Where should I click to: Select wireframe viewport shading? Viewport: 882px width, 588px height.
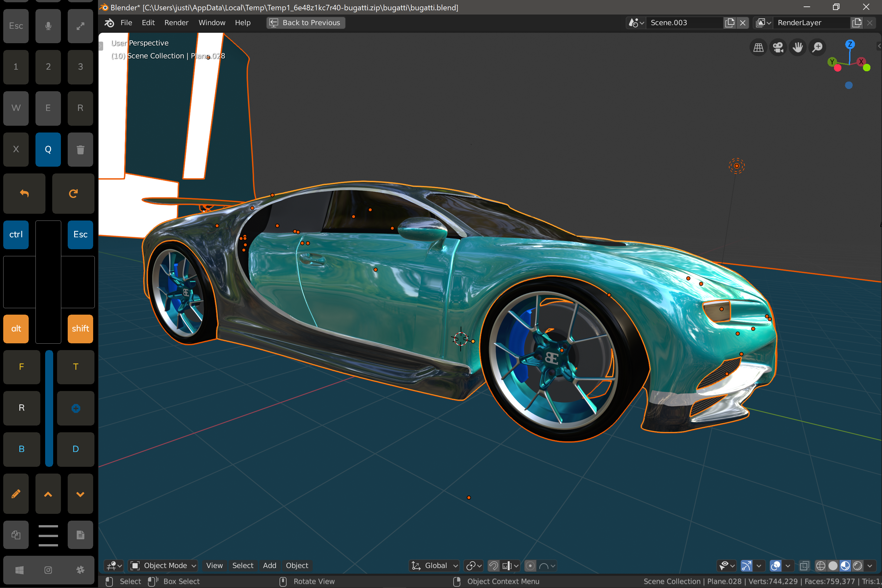pos(820,565)
